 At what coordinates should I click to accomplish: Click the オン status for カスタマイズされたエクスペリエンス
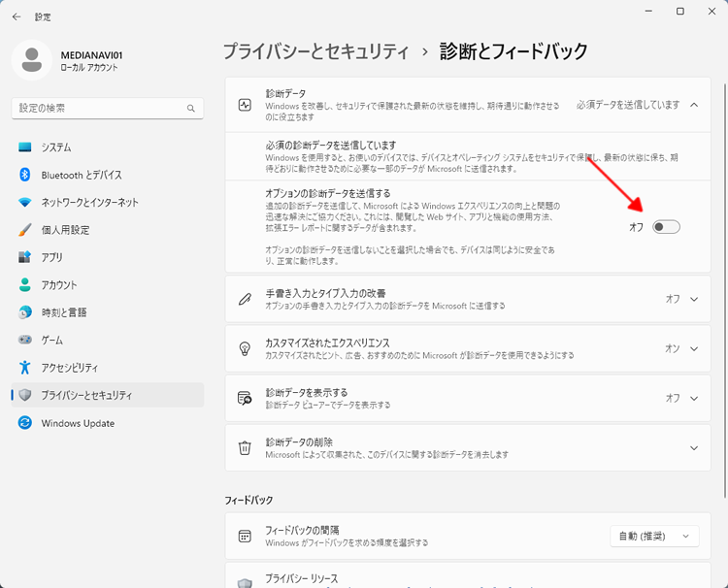coord(673,348)
